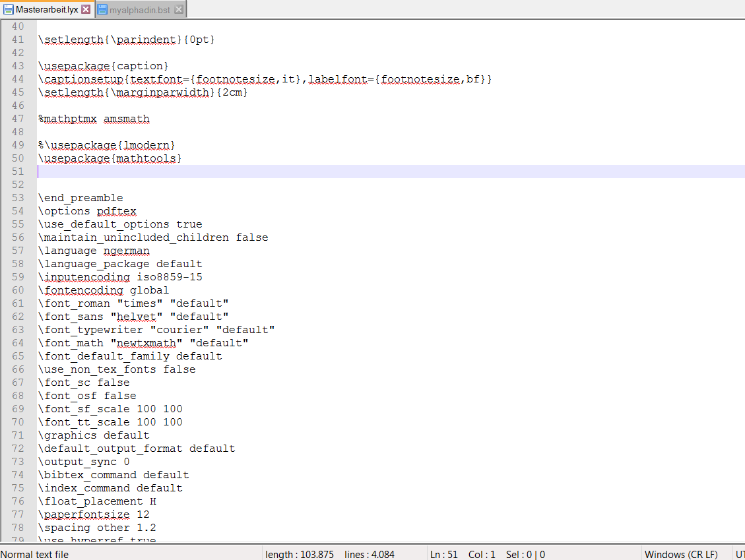
Task: Click the encoding field in status bar
Action: click(x=739, y=554)
